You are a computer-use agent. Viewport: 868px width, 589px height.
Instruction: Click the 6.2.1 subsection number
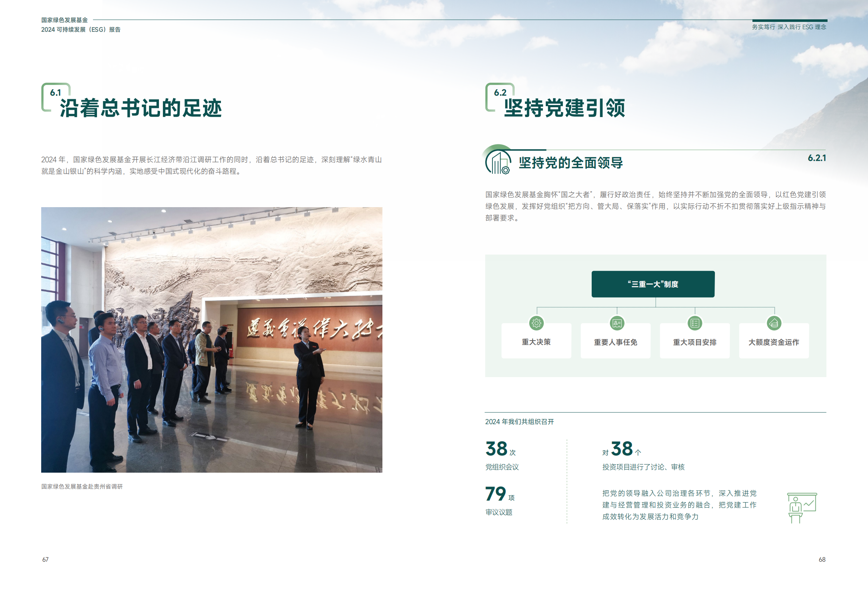pos(817,158)
